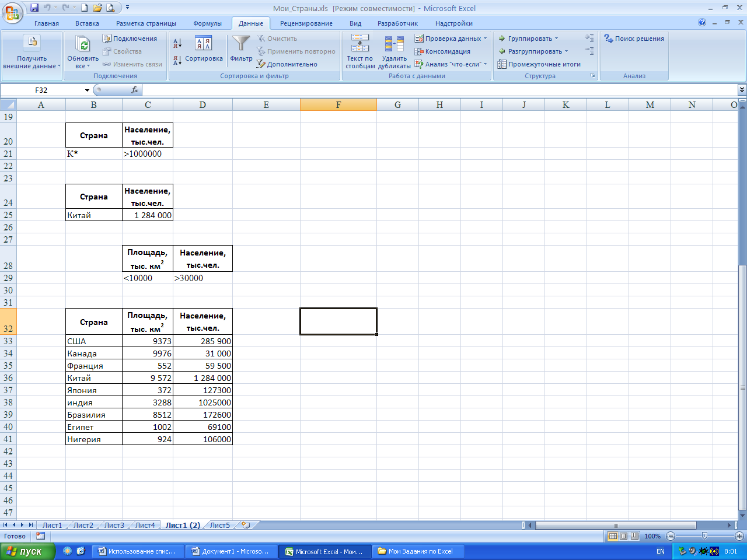Screen dimensions: 747x560
Task: Switch to sheet Лист1
Action: [52, 525]
